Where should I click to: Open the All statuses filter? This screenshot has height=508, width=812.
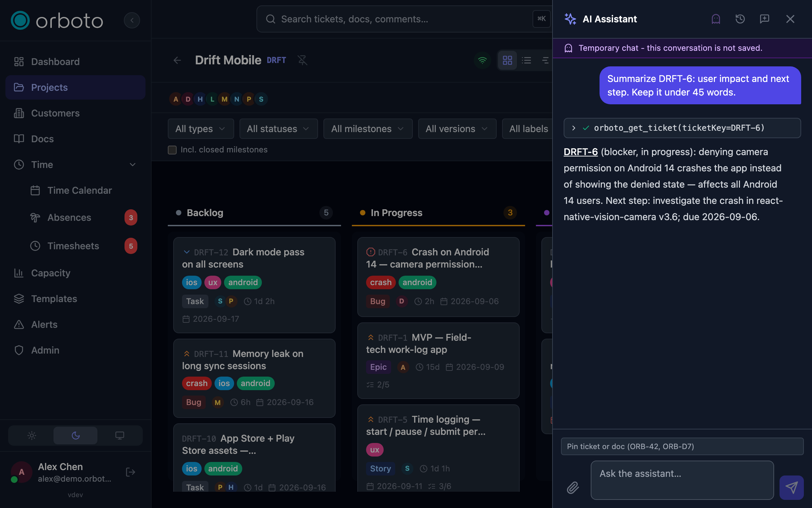click(x=278, y=129)
